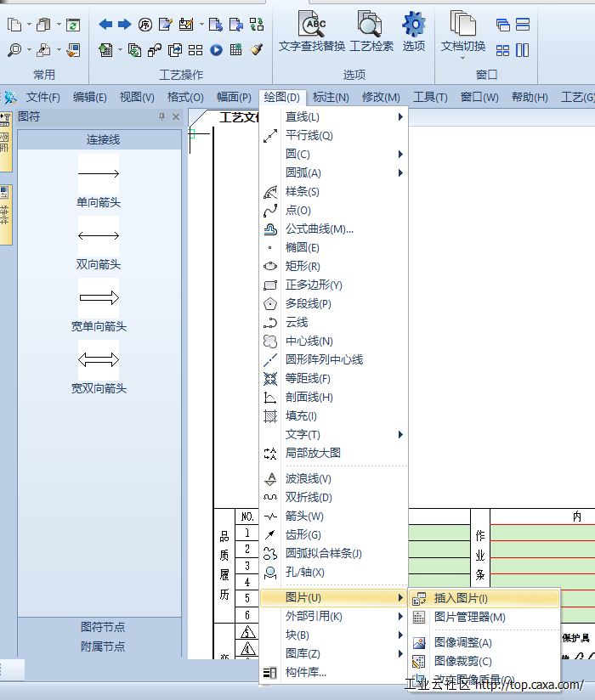Screen dimensions: 595x700
Task: Choose 孔/轴(X) menu entry
Action: pos(333,572)
